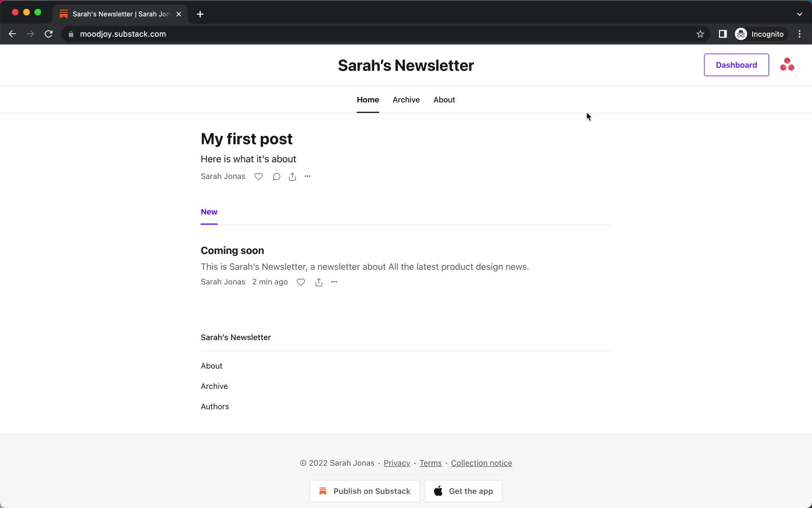Click the New section expander label

pos(208,211)
